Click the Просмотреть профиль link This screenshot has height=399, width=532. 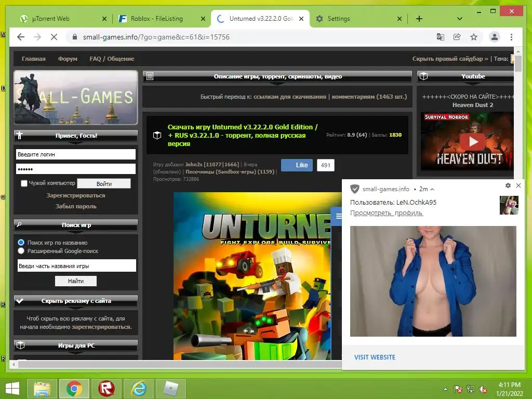(387, 213)
